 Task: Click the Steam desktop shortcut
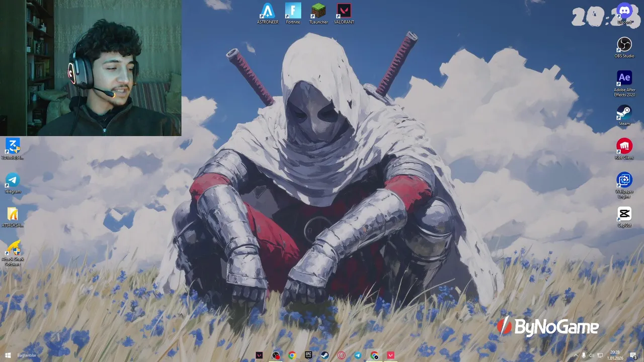624,115
